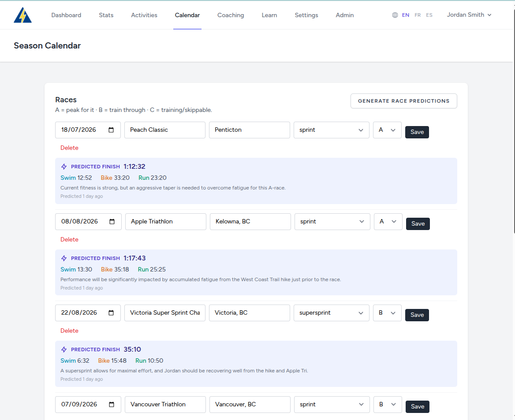Save the Vancouver Triathlon race

pyautogui.click(x=418, y=406)
